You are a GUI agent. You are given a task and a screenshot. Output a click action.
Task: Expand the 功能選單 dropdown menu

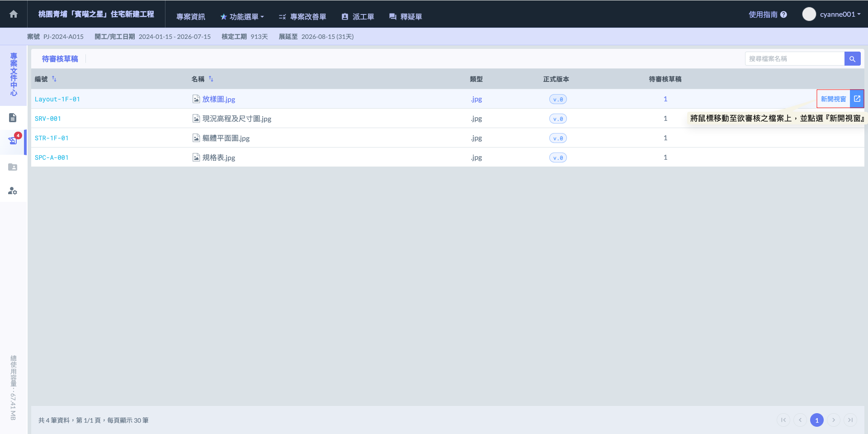pos(242,17)
